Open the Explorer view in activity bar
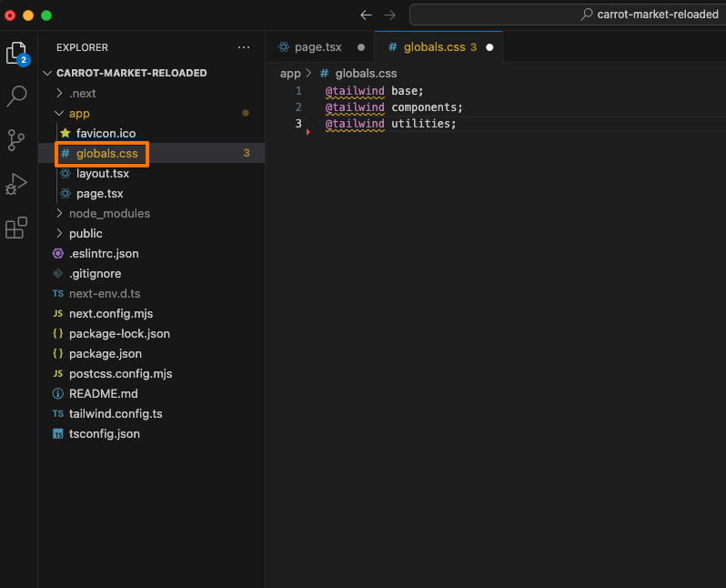 [x=16, y=53]
